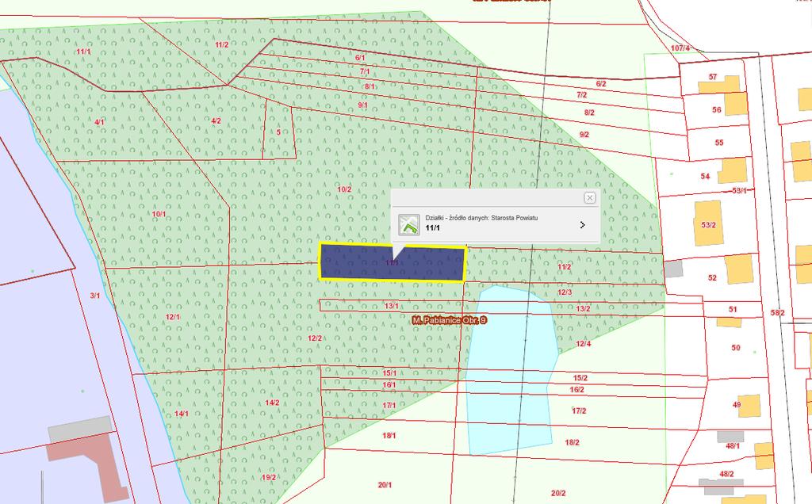Viewport: 812px width, 504px height.
Task: Select parcel label 10/1 on map
Action: point(159,214)
